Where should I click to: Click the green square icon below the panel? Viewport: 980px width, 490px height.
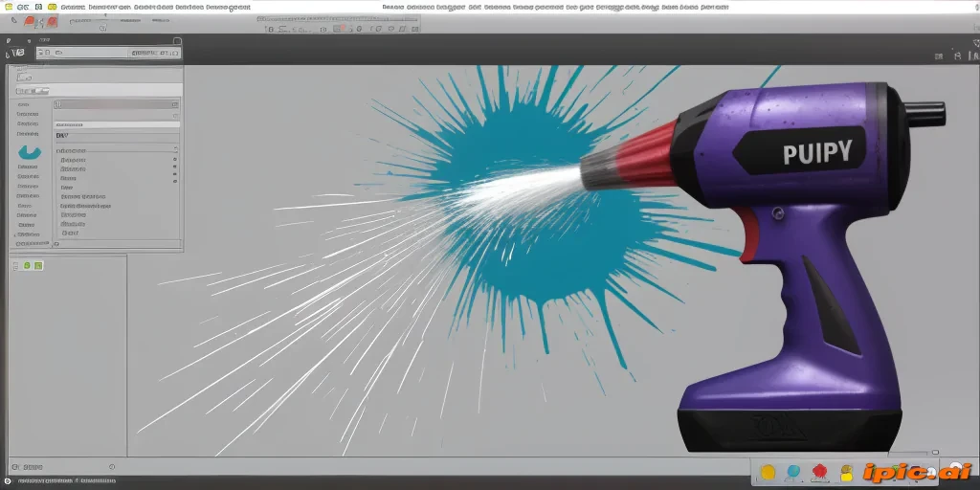[38, 266]
